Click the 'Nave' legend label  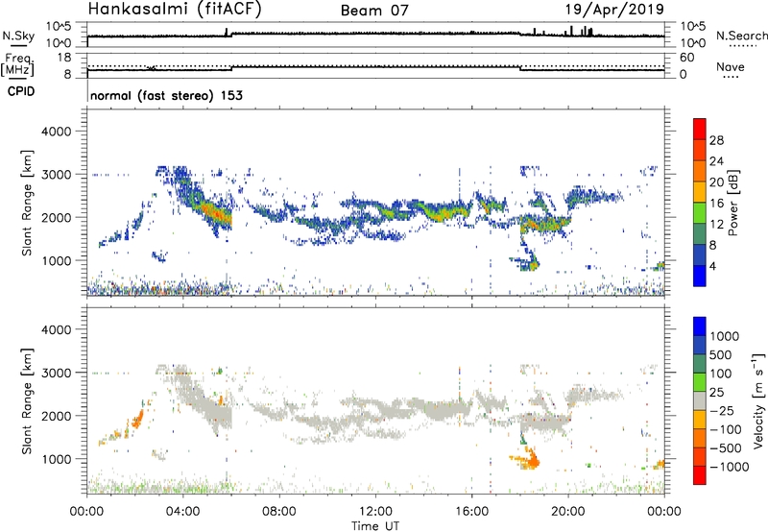coord(731,66)
